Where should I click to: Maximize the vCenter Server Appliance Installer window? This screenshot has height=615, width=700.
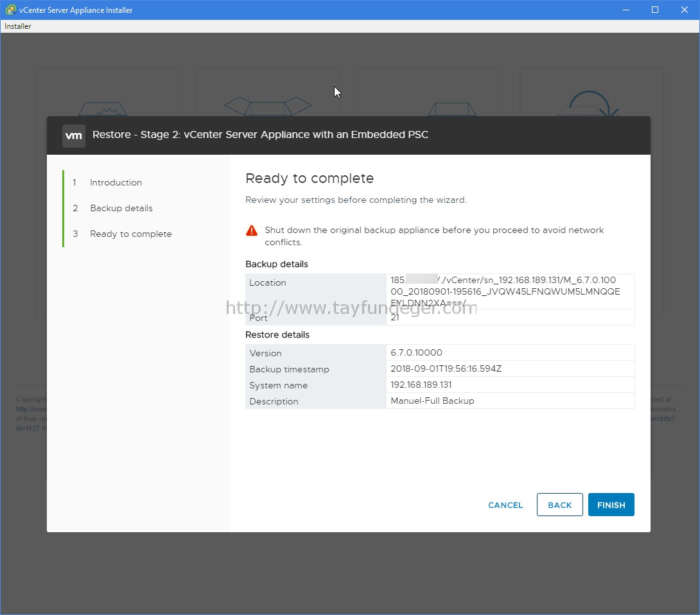[655, 10]
